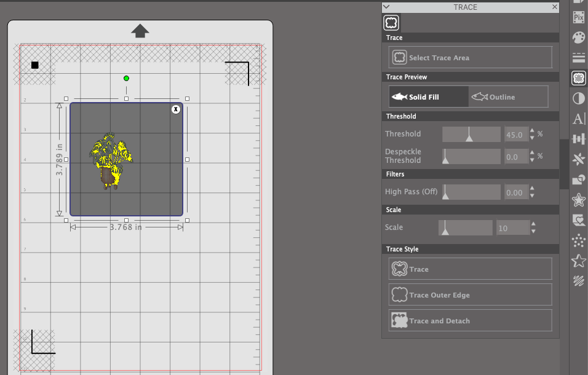
Task: Switch trace preview to Solid Fill
Action: click(429, 97)
